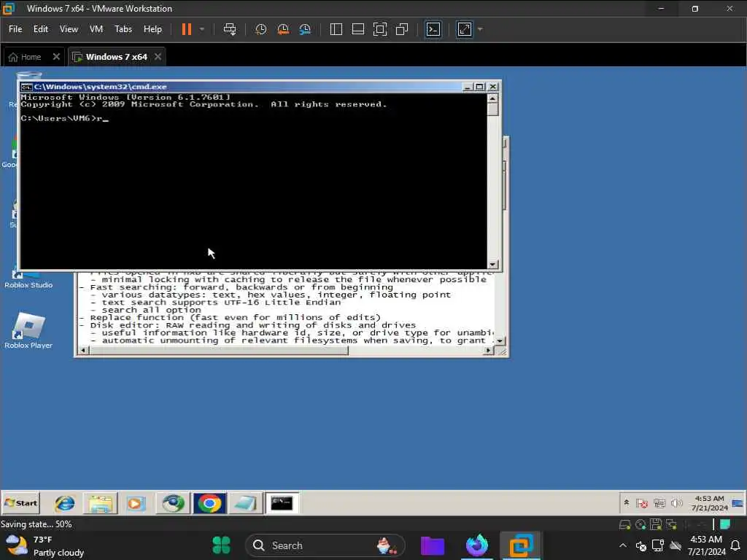
Task: Toggle the library sidebar panel icon
Action: [336, 29]
